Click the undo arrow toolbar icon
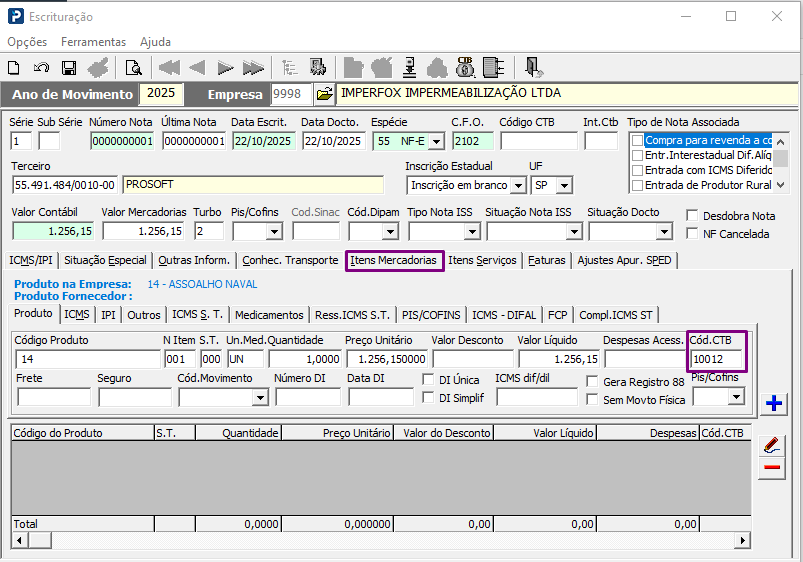This screenshot has width=803, height=562. pyautogui.click(x=41, y=68)
